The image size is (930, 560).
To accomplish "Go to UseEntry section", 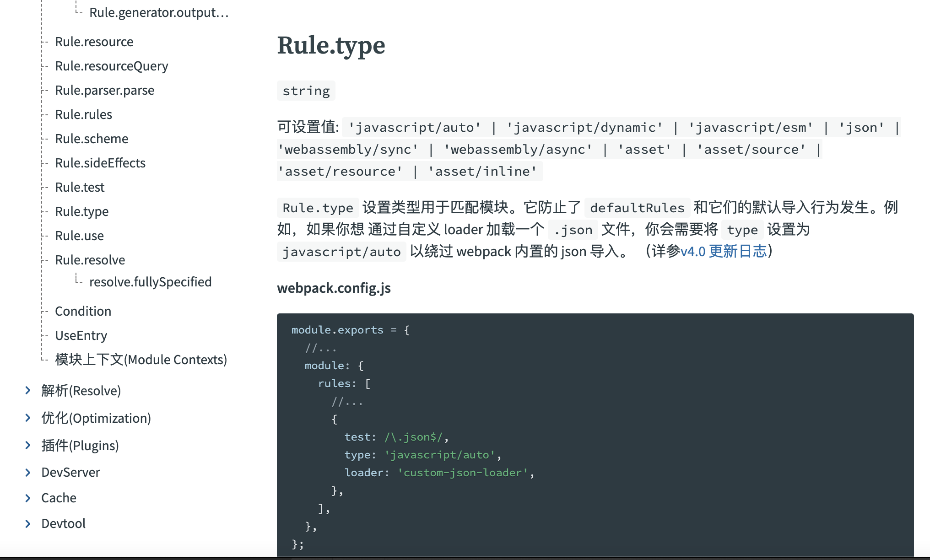I will tap(81, 335).
